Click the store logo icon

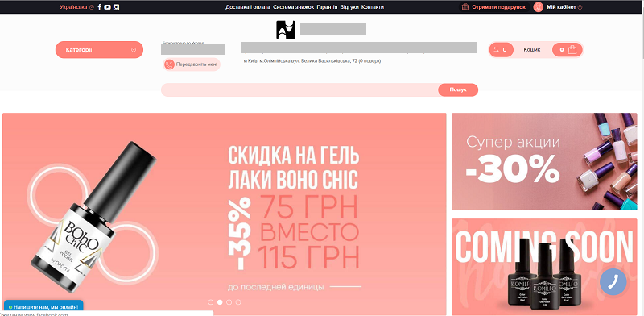[286, 30]
